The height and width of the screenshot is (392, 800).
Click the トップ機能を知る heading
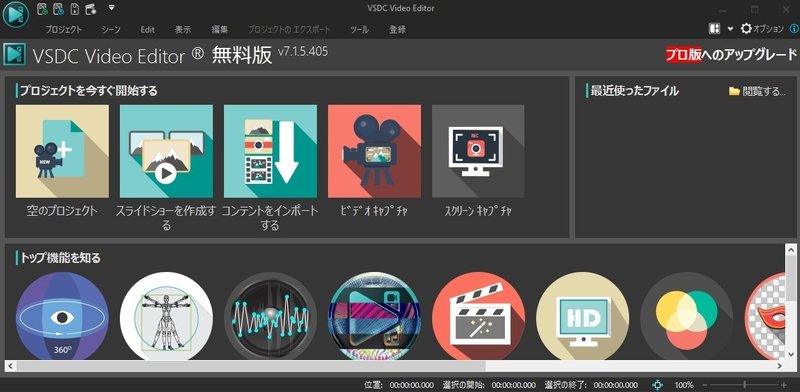point(60,258)
